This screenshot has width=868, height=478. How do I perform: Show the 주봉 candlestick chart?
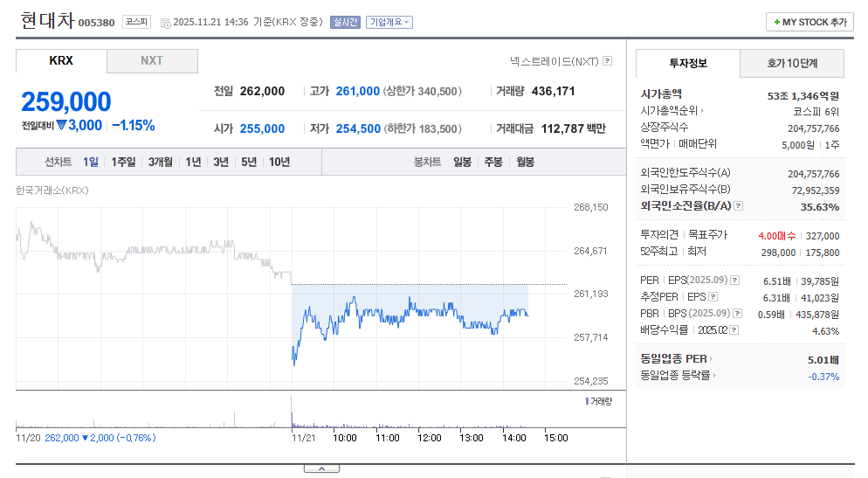[493, 163]
